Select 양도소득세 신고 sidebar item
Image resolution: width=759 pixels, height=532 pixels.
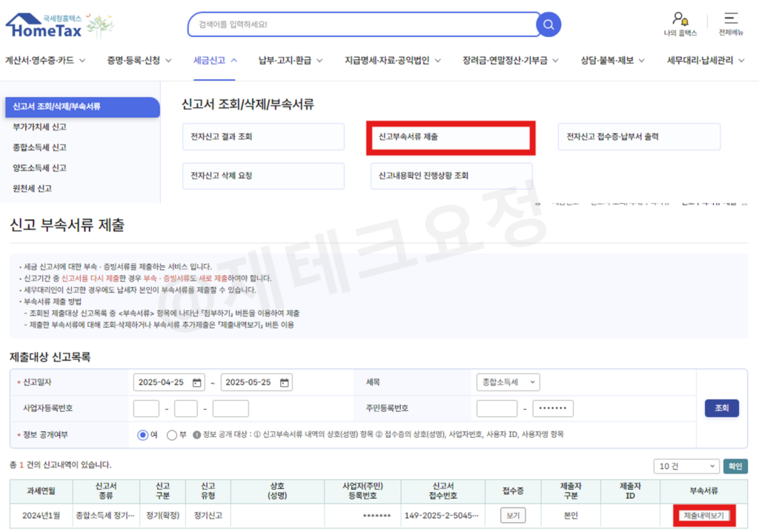pyautogui.click(x=39, y=168)
